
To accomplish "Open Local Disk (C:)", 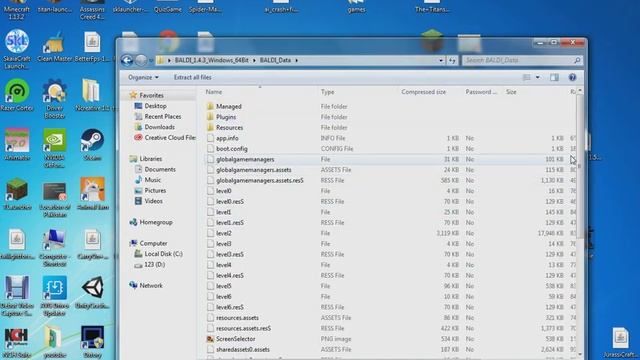I will 163,254.
